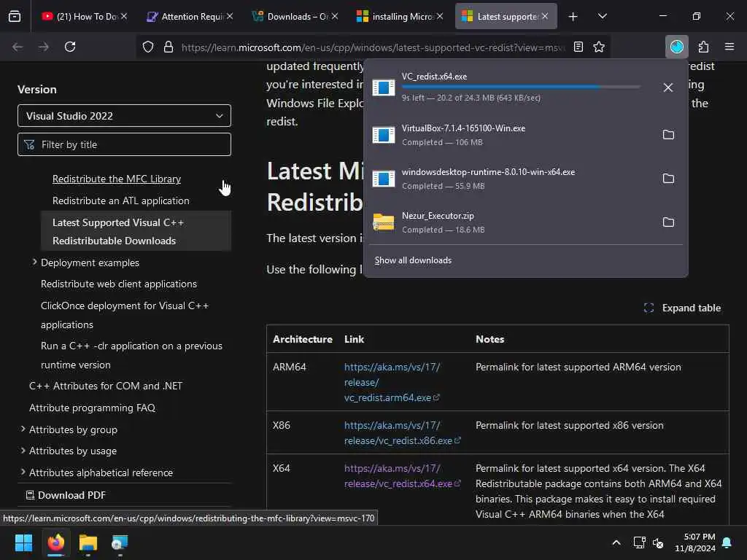The width and height of the screenshot is (747, 560).
Task: Cancel the VC_redist.x64.exe download
Action: [668, 87]
